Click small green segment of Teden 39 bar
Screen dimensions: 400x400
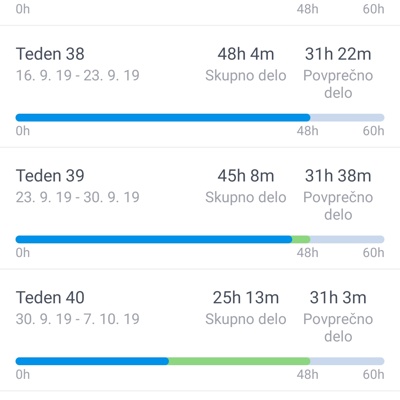301,239
